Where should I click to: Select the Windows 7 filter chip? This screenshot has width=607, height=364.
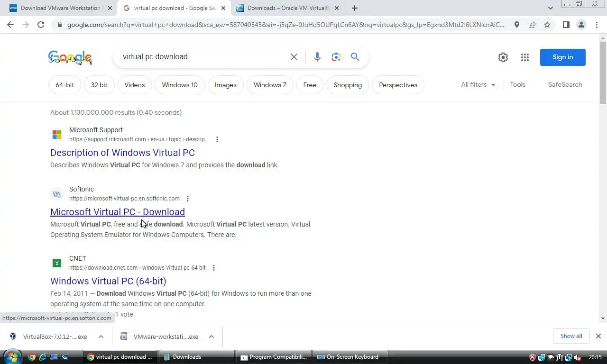coord(270,85)
